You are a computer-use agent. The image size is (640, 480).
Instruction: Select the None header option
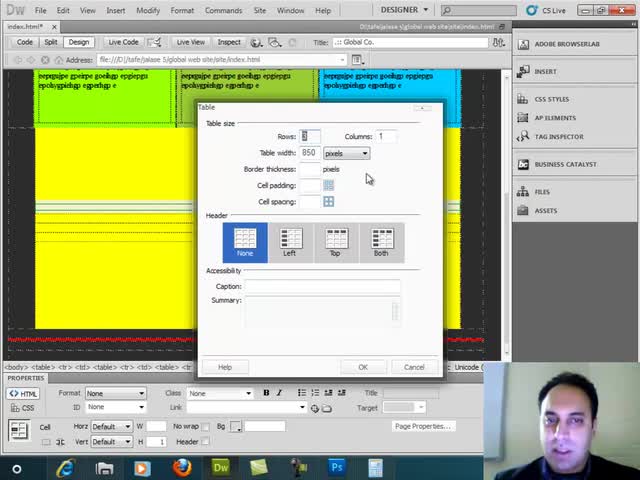(245, 242)
